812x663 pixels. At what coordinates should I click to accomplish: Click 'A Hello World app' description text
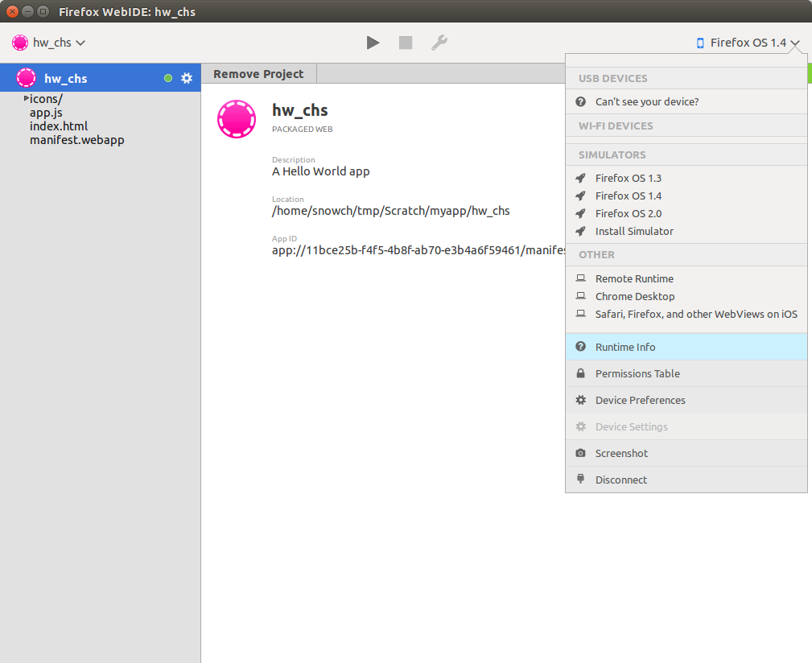pos(321,171)
